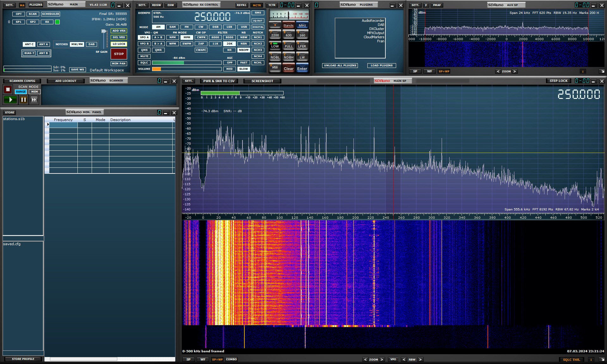Select the NDBH band keypad key
Image resolution: width=607 pixels, height=364 pixels.
coord(288,57)
